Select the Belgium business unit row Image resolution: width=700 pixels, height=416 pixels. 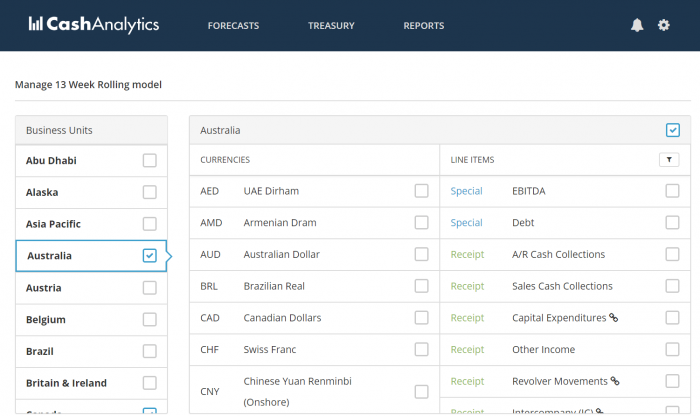point(92,319)
